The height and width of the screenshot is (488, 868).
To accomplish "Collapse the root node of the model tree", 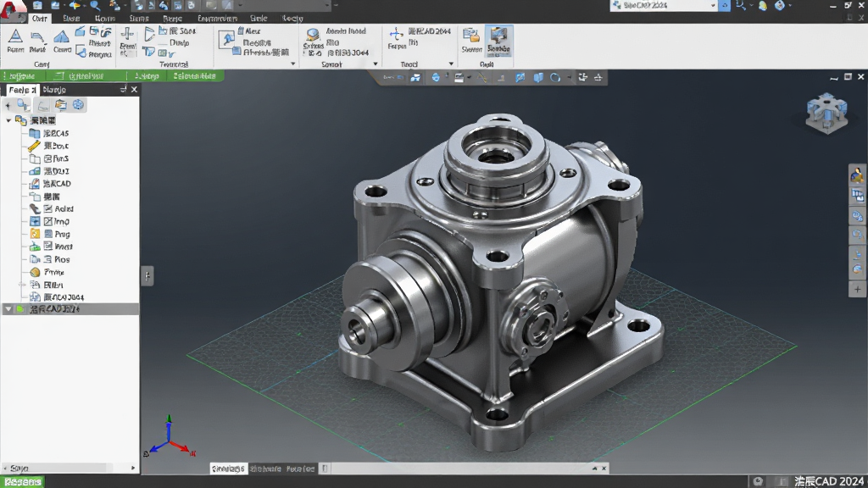I will click(8, 120).
